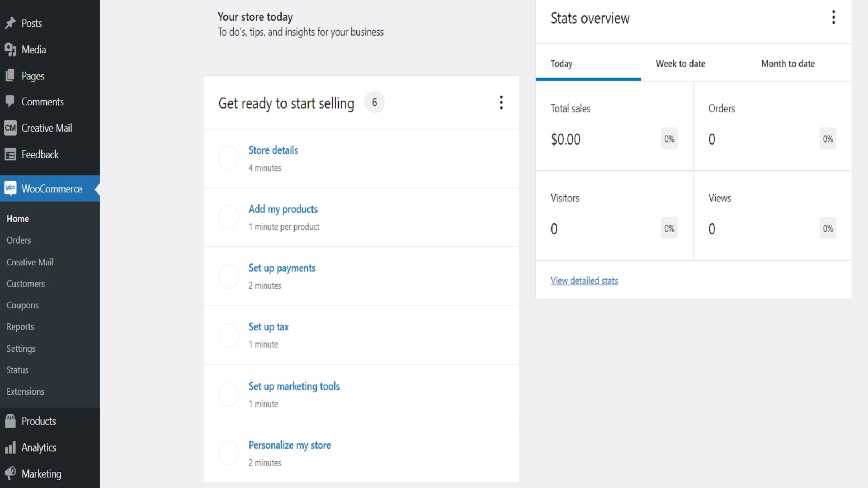Open the Status submenu item
868x488 pixels.
tap(17, 370)
